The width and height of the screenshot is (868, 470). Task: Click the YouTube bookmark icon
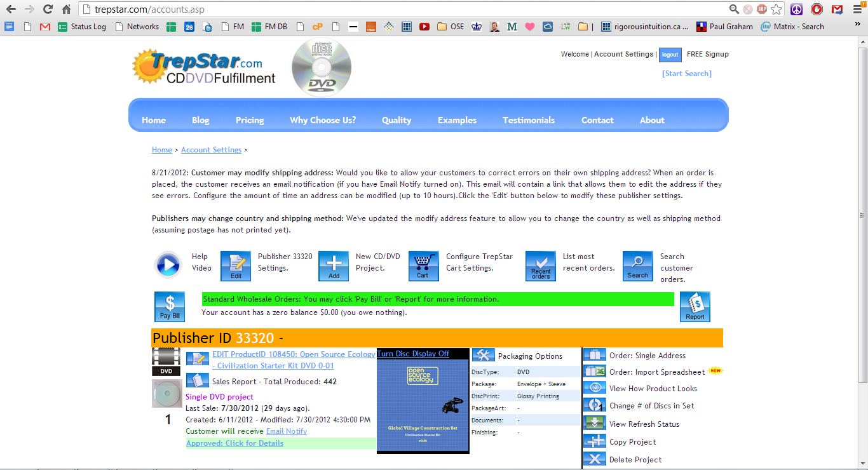[424, 27]
